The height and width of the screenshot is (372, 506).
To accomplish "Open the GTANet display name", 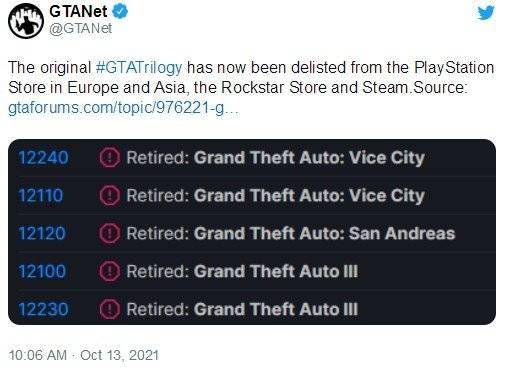I will click(x=78, y=12).
